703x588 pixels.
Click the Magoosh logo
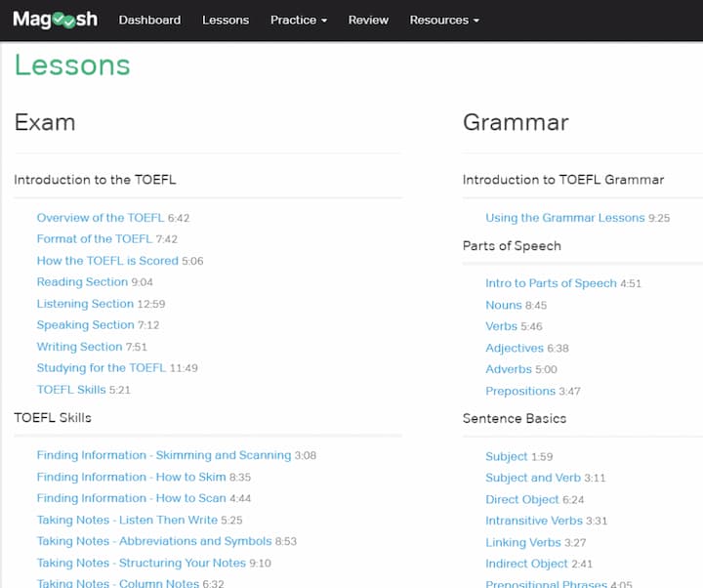(55, 20)
